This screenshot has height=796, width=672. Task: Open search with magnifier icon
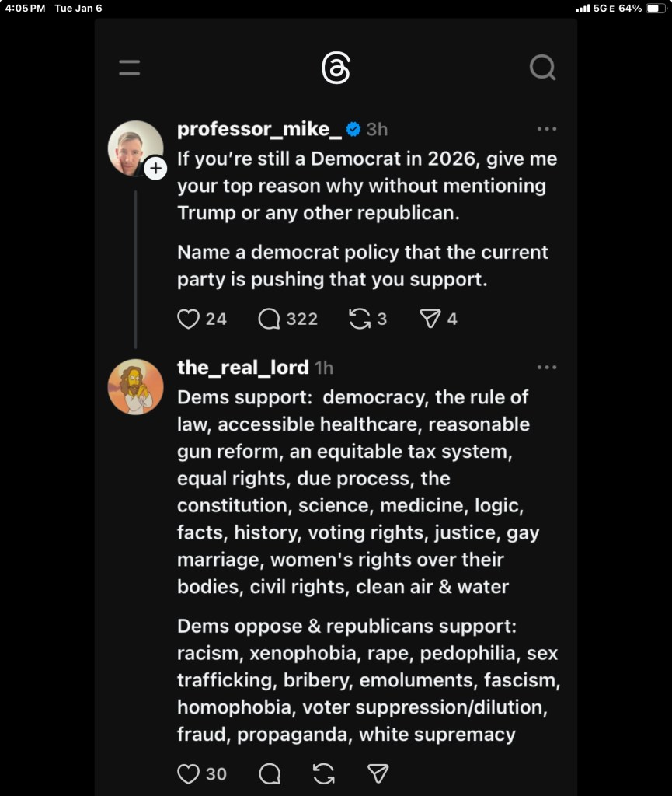(x=542, y=68)
